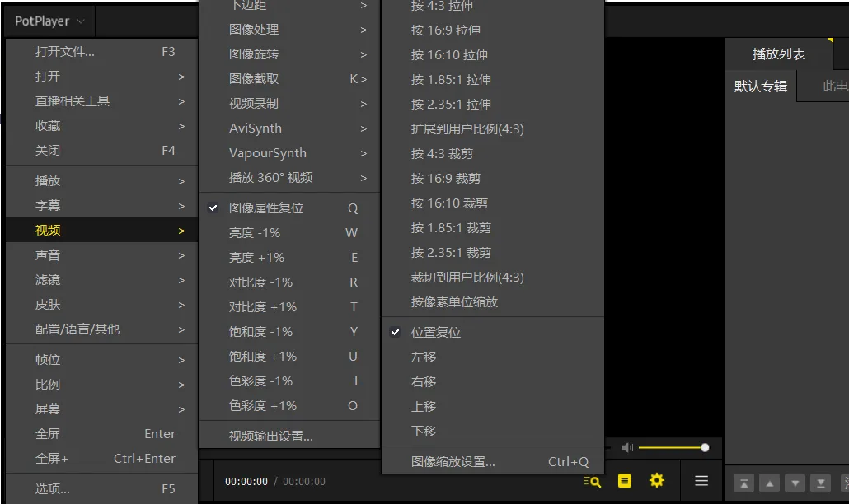Toggle 位置复位 checked item

pos(493,333)
